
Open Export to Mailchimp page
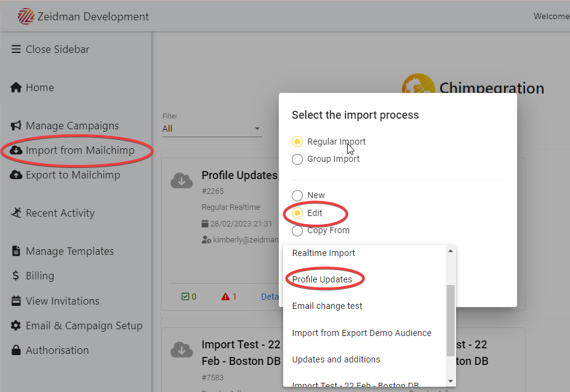[73, 175]
